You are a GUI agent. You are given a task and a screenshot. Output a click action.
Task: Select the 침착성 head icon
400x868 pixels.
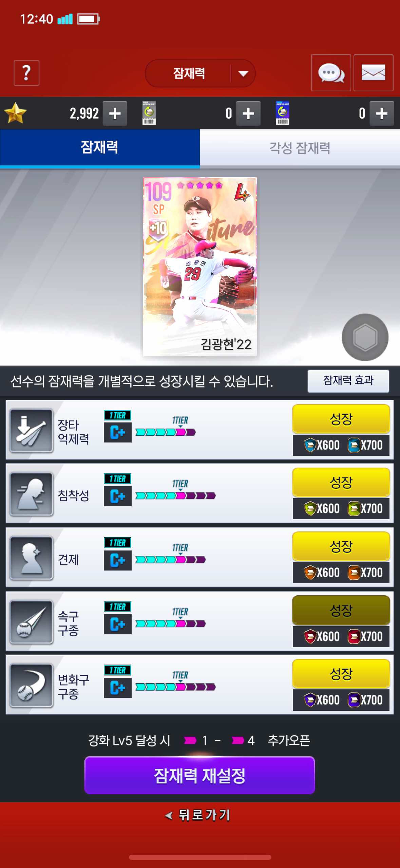[x=31, y=494]
